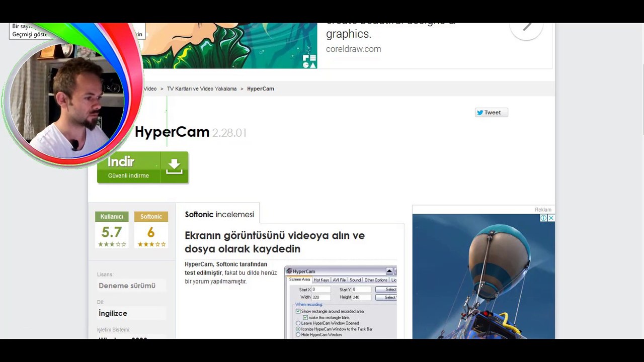Click the green İndir download button
This screenshot has width=644, height=362.
coord(143,167)
